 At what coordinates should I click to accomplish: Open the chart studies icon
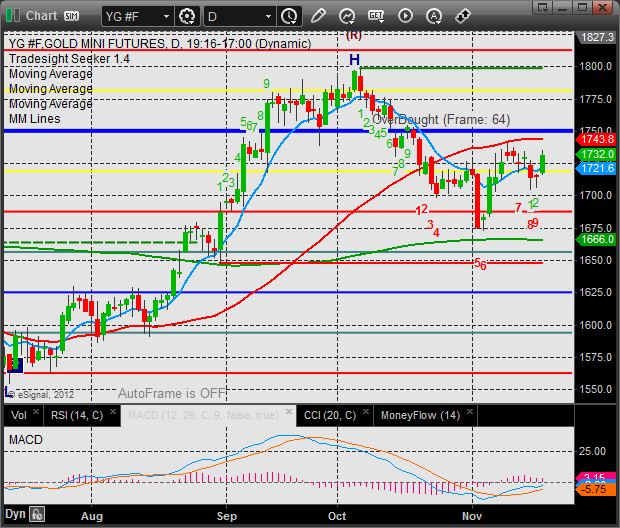pyautogui.click(x=347, y=16)
